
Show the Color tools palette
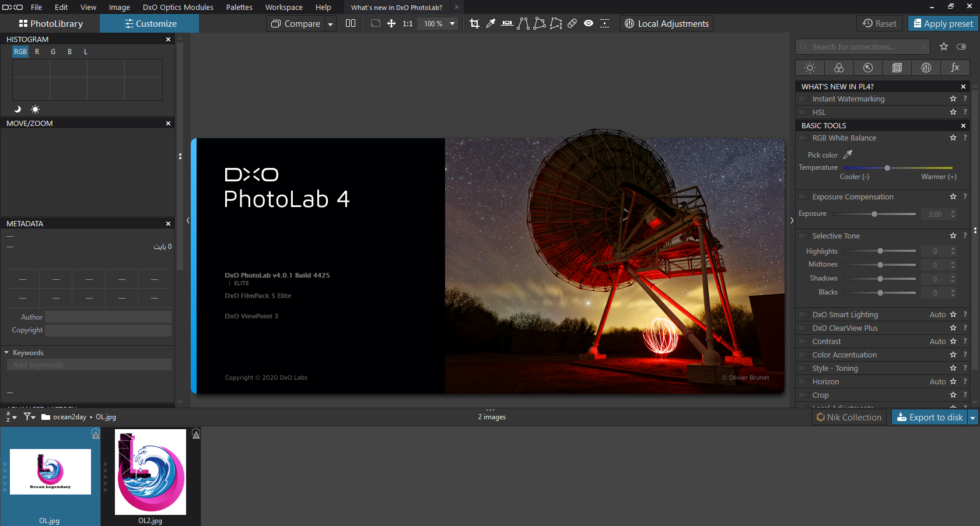point(839,68)
